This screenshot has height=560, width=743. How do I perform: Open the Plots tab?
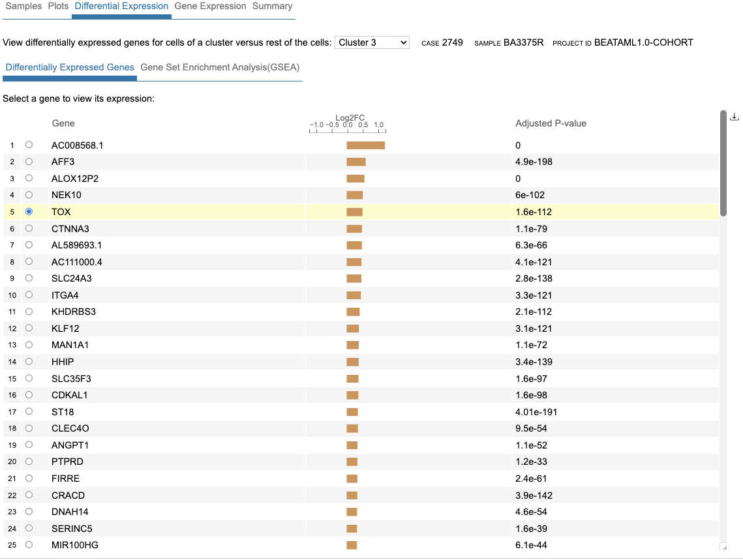(58, 7)
